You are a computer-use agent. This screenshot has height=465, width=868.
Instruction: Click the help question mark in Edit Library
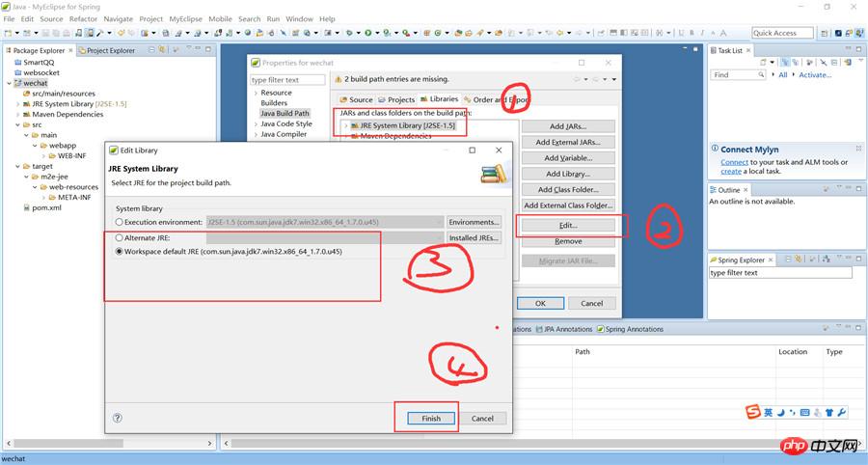[118, 418]
